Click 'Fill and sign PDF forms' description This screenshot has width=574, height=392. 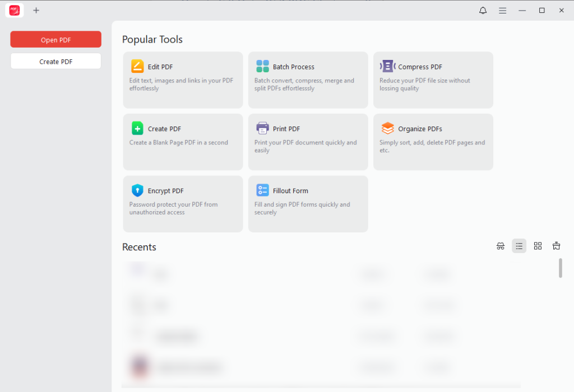tap(302, 208)
